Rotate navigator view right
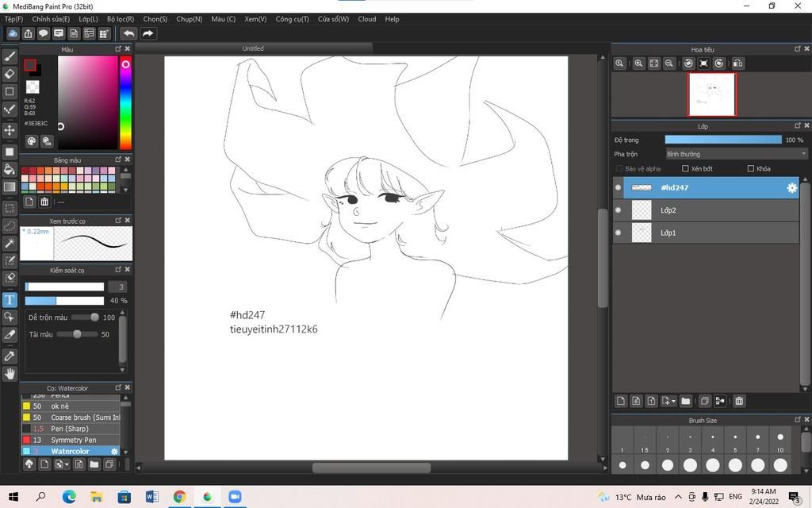This screenshot has width=812, height=508. (x=718, y=63)
